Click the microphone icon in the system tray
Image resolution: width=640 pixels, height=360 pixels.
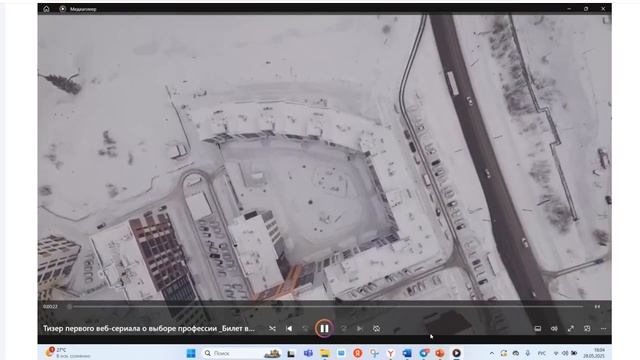click(x=528, y=353)
